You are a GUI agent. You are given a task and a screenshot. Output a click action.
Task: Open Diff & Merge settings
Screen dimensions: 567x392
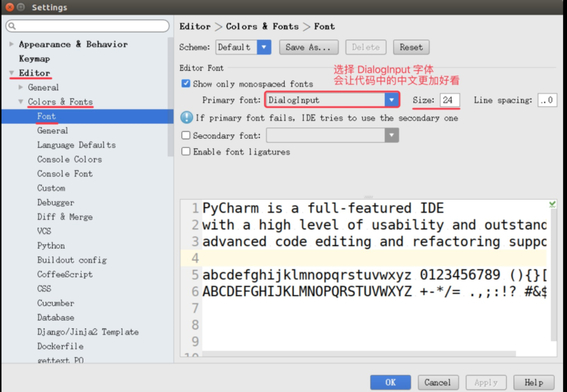click(x=65, y=217)
